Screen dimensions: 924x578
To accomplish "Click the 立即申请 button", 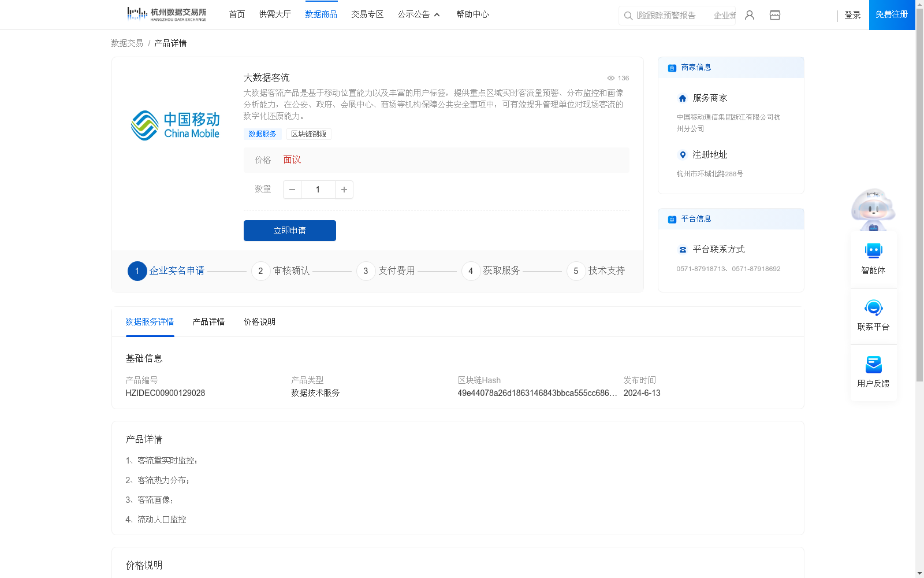I will pos(290,231).
